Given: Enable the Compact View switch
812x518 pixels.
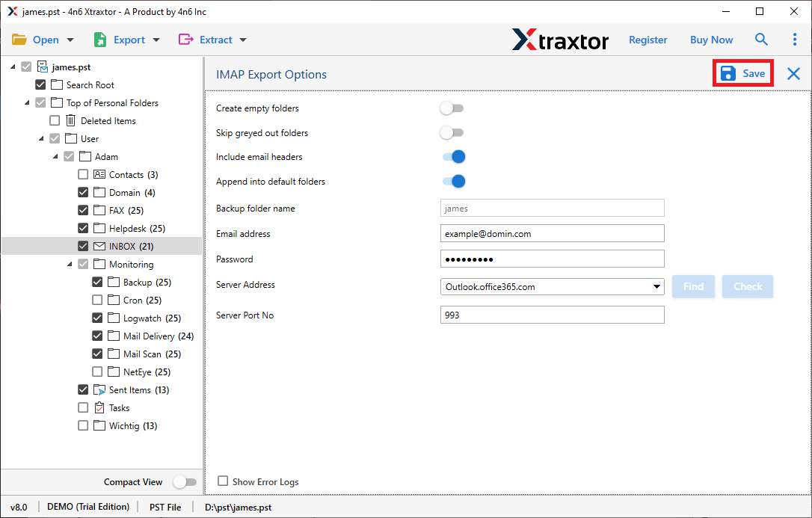Looking at the screenshot, I should click(x=185, y=482).
